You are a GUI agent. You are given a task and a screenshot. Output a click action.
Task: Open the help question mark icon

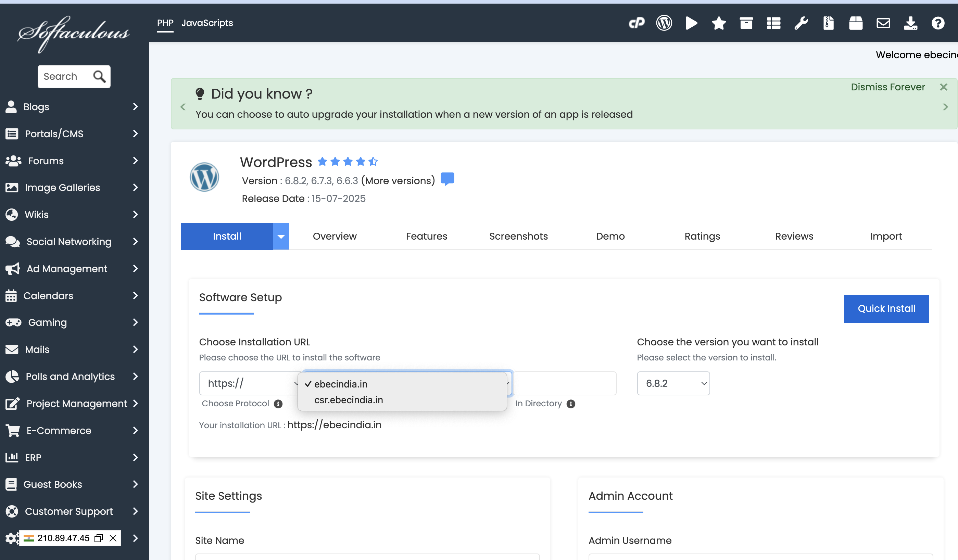(x=938, y=23)
